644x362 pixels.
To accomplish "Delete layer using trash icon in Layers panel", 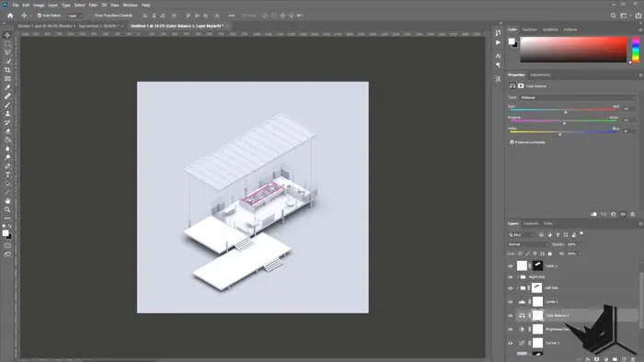I will point(633,359).
